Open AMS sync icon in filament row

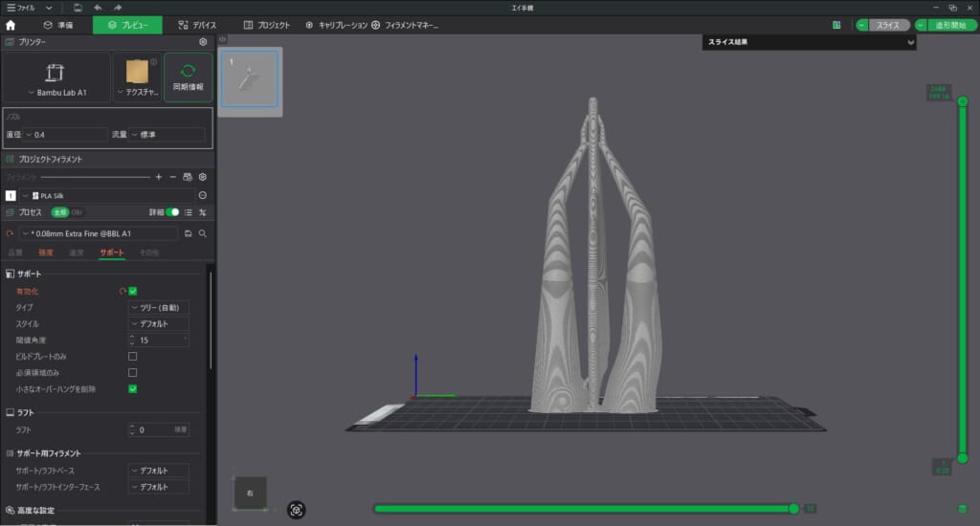(x=188, y=178)
